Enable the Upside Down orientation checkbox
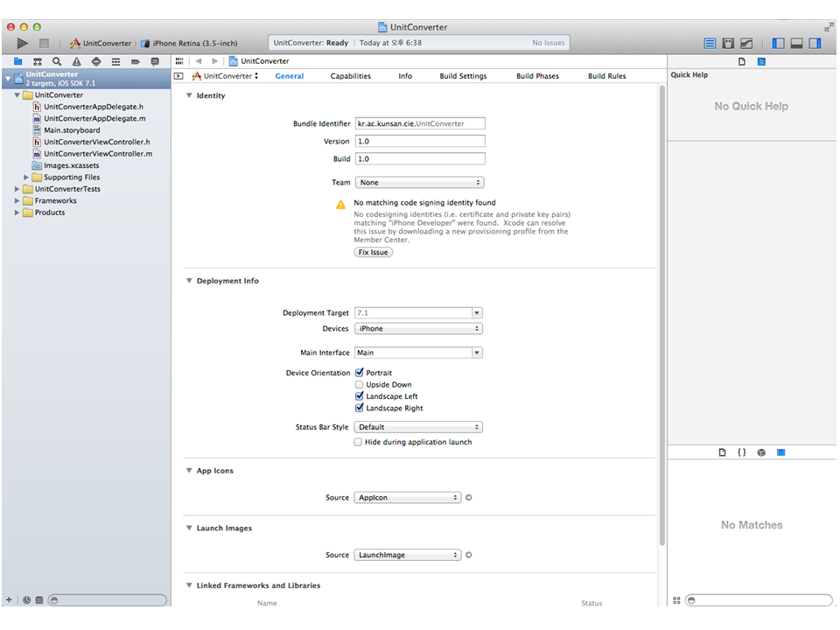The width and height of the screenshot is (840, 630). (359, 385)
